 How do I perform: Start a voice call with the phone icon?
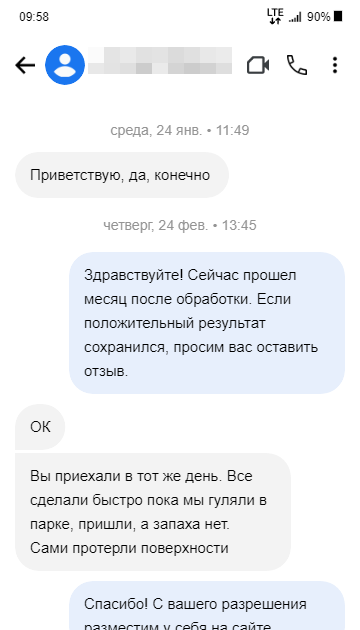tap(297, 65)
